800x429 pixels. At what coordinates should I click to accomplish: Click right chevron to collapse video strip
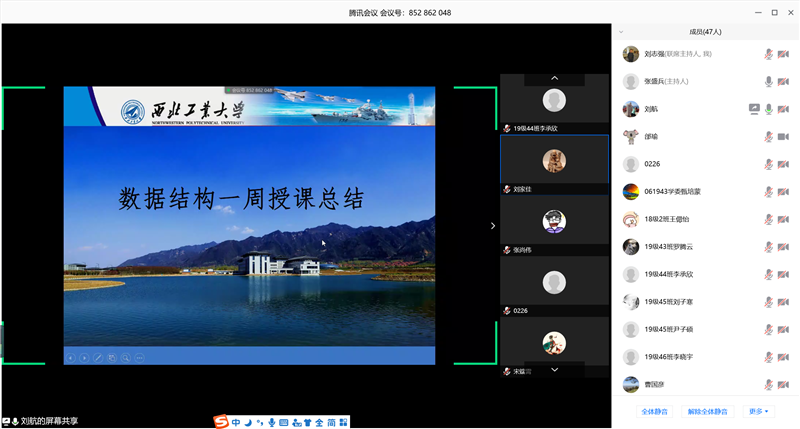pos(493,225)
